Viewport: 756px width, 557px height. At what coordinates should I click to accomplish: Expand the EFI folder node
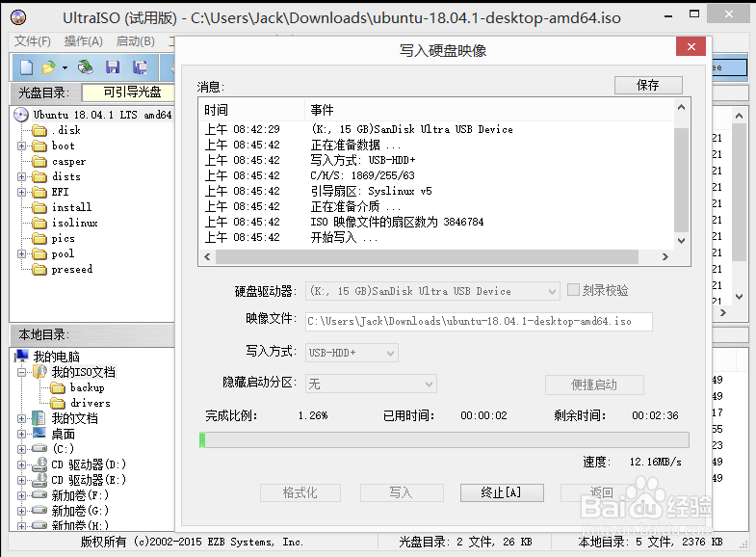(x=22, y=192)
